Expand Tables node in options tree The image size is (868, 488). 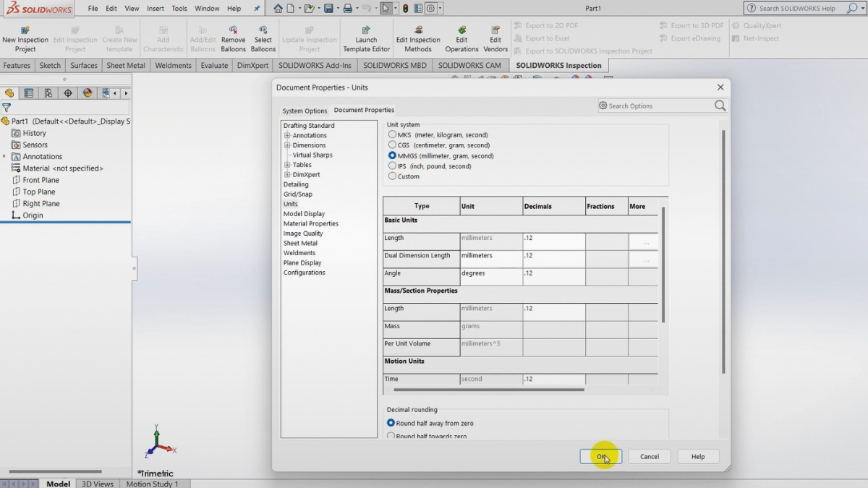point(287,165)
